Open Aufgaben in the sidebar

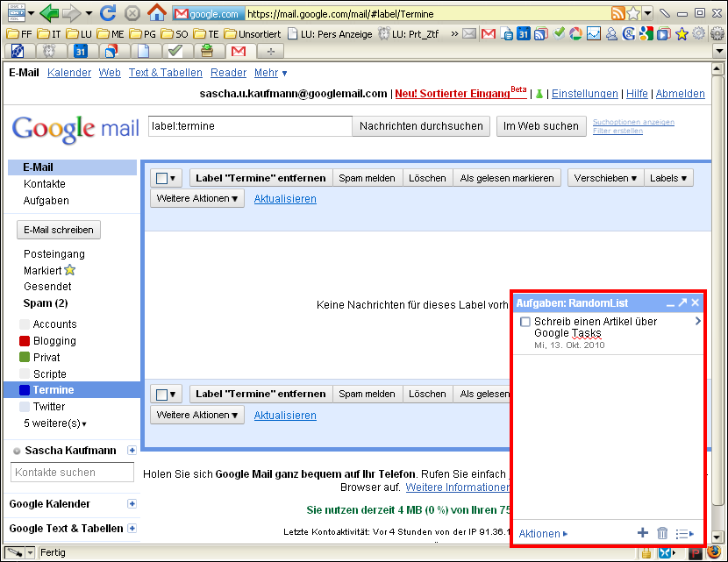coord(46,201)
